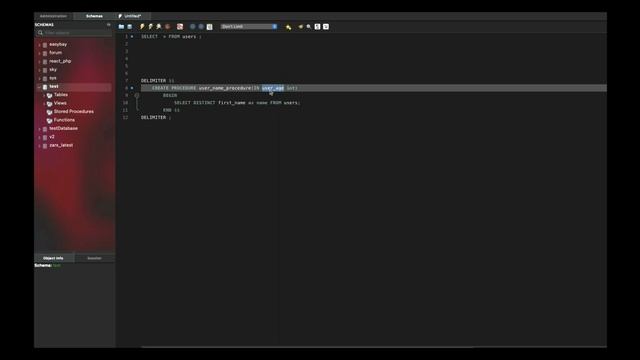Switch to the Schemas tab

tap(94, 16)
